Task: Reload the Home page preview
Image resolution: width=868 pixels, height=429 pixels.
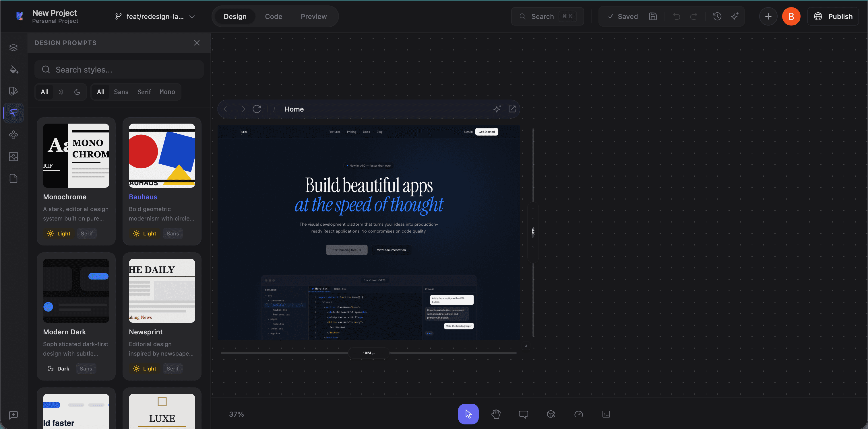Action: click(257, 109)
